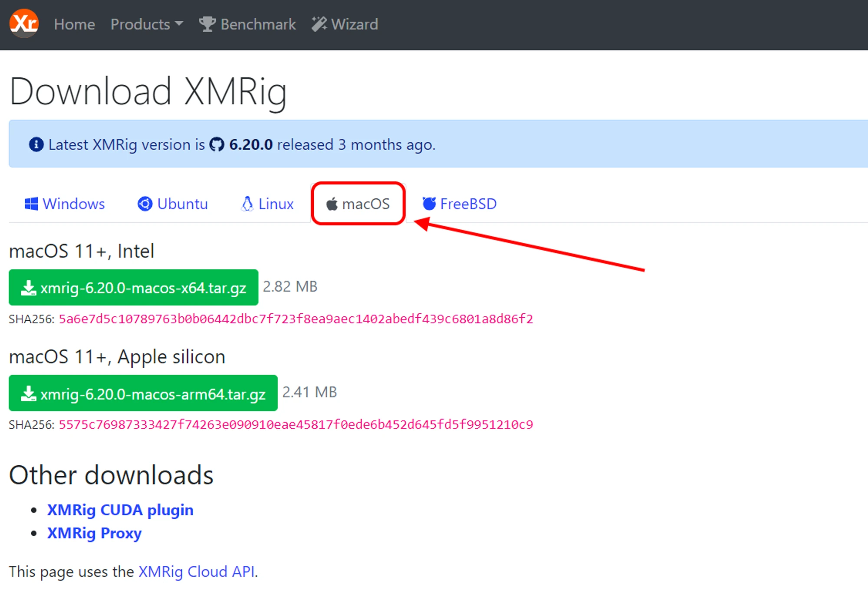Screen dimensions: 868x592
Task: Switch to the macOS tab
Action: (358, 204)
